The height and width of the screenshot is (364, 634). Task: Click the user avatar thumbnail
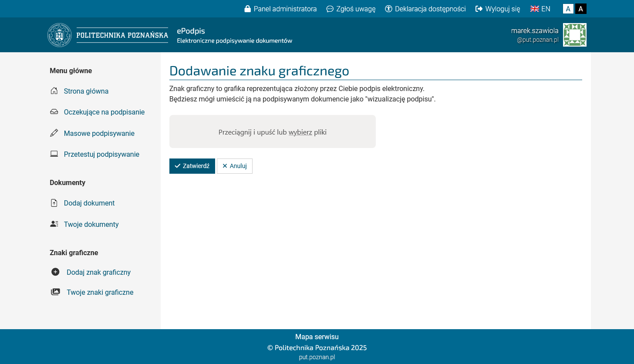574,35
